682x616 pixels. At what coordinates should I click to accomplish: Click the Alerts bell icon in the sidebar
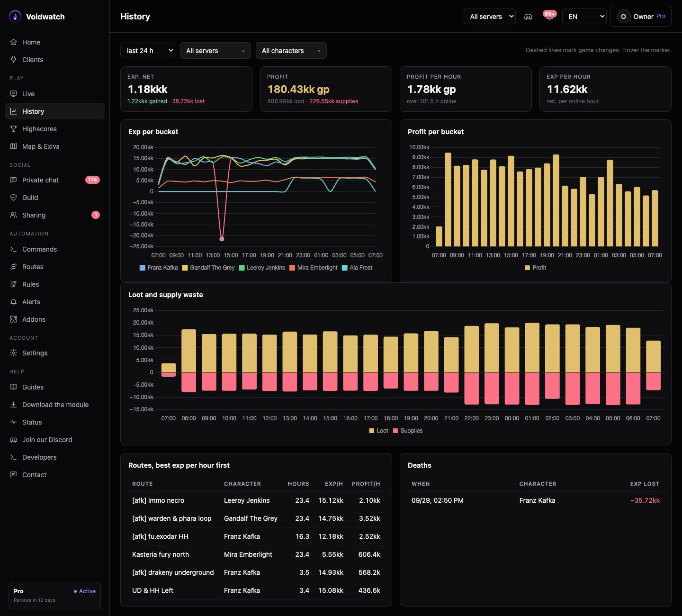[x=13, y=302]
